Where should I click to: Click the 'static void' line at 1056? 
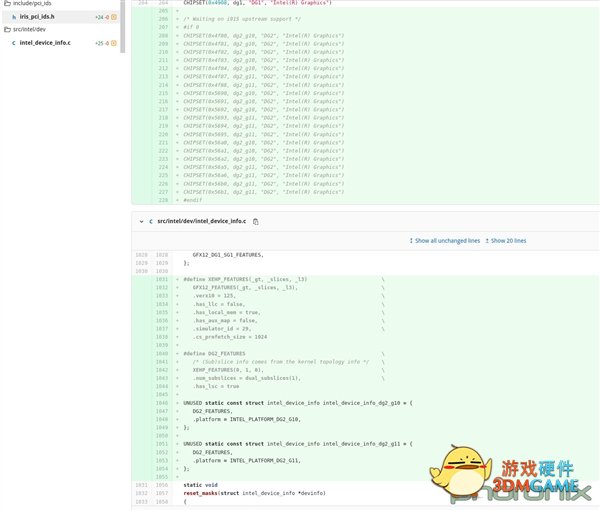pyautogui.click(x=201, y=485)
